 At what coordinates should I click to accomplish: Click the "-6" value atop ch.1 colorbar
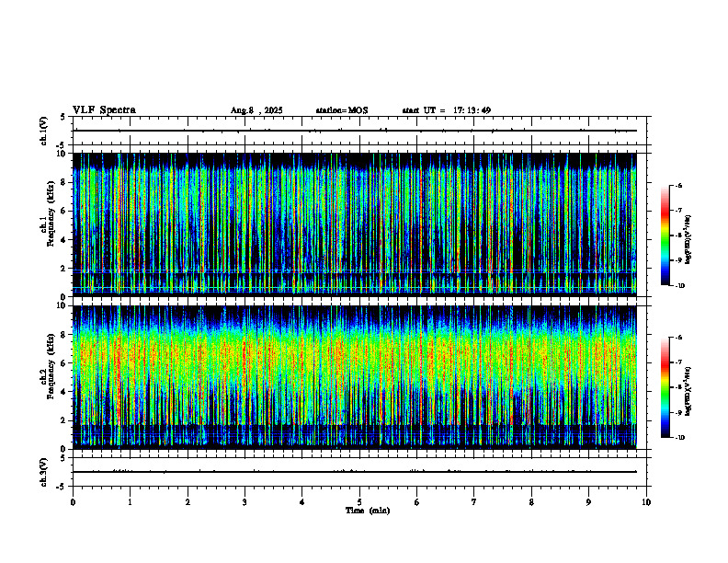pyautogui.click(x=678, y=185)
